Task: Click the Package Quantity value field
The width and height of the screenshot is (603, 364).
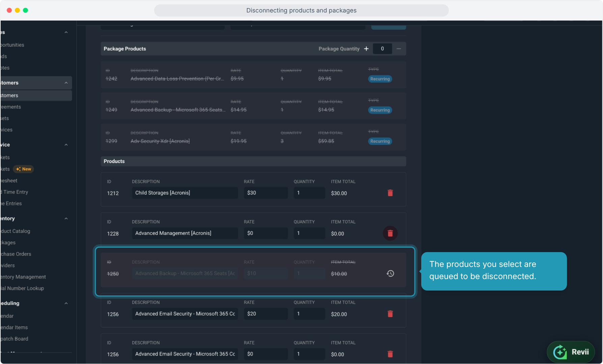Action: pos(382,49)
